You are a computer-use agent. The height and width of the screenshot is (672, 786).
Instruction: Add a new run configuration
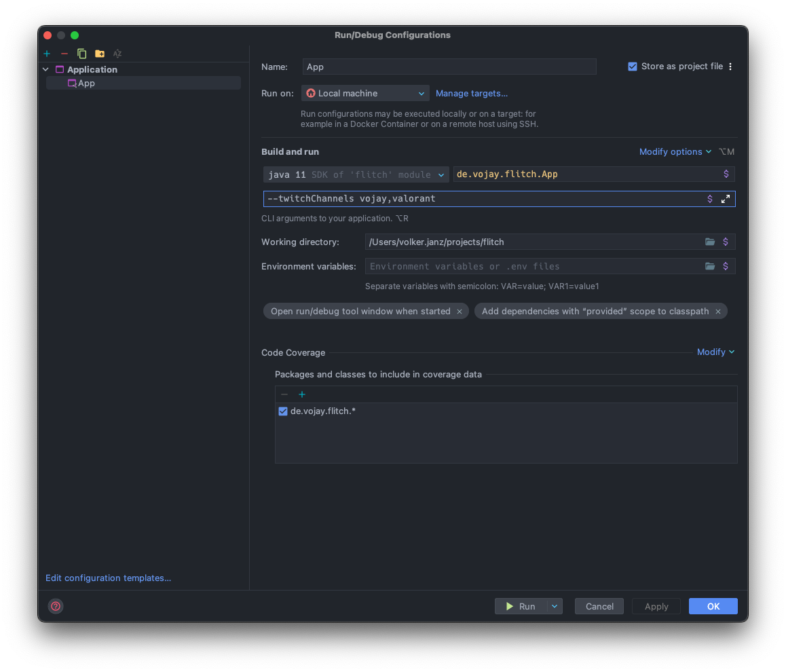47,54
